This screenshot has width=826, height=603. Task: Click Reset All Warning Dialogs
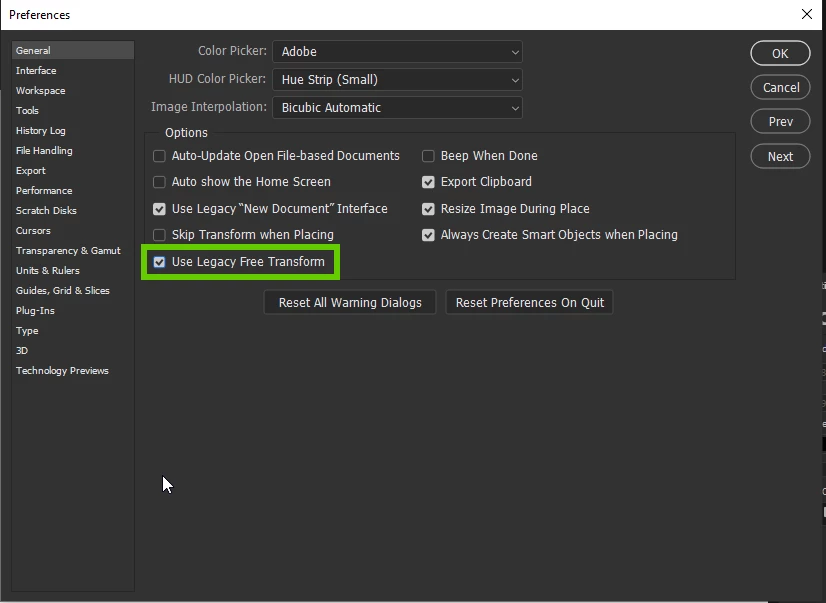350,302
